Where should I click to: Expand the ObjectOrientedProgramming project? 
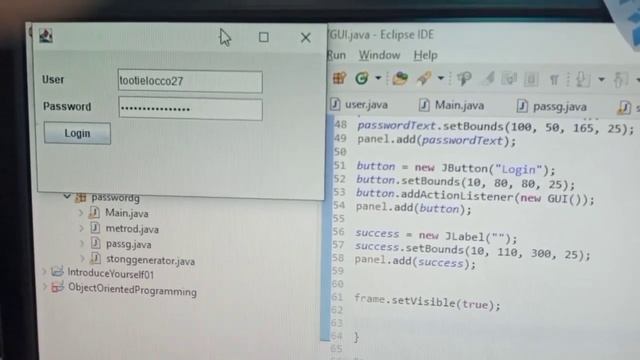(x=45, y=287)
